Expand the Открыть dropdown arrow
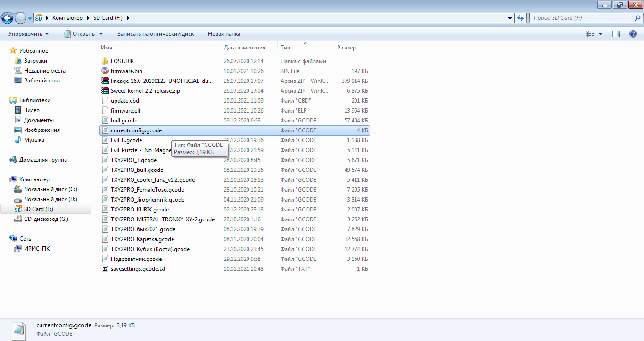Viewport: 644px width, 341px height. point(100,34)
